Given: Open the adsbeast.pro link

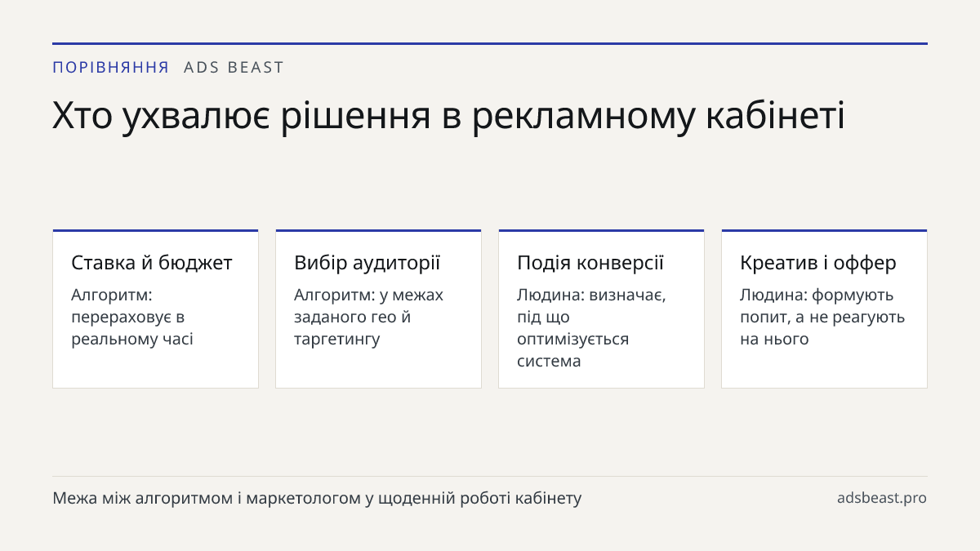Looking at the screenshot, I should tap(882, 498).
